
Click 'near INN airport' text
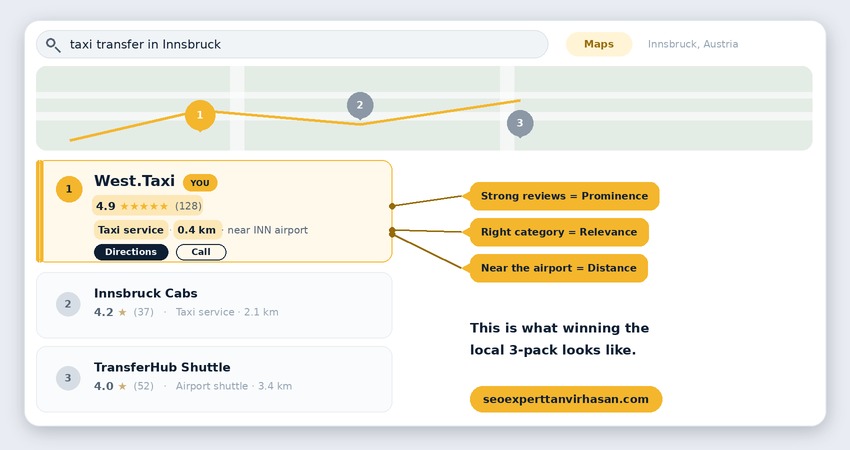(x=268, y=230)
